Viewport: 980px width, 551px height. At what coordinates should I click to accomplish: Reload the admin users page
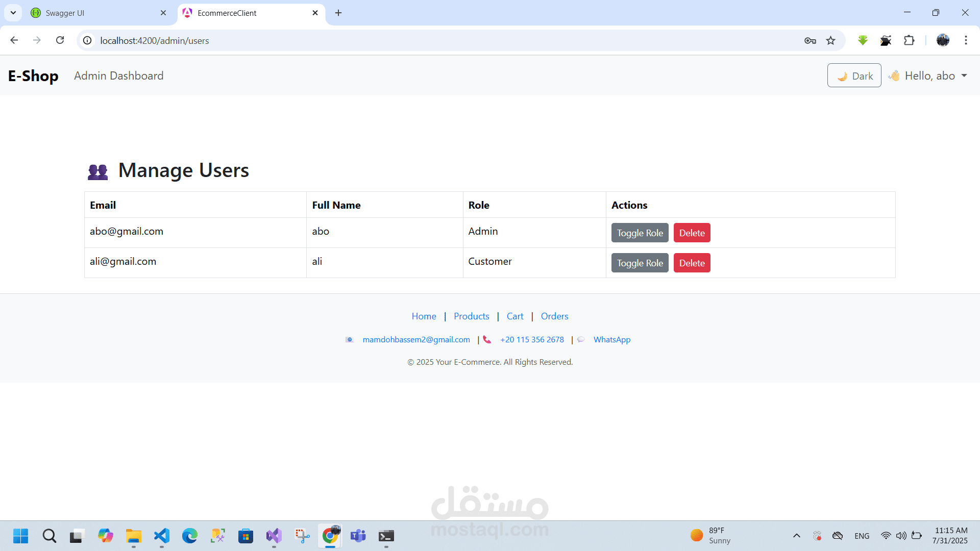tap(60, 40)
